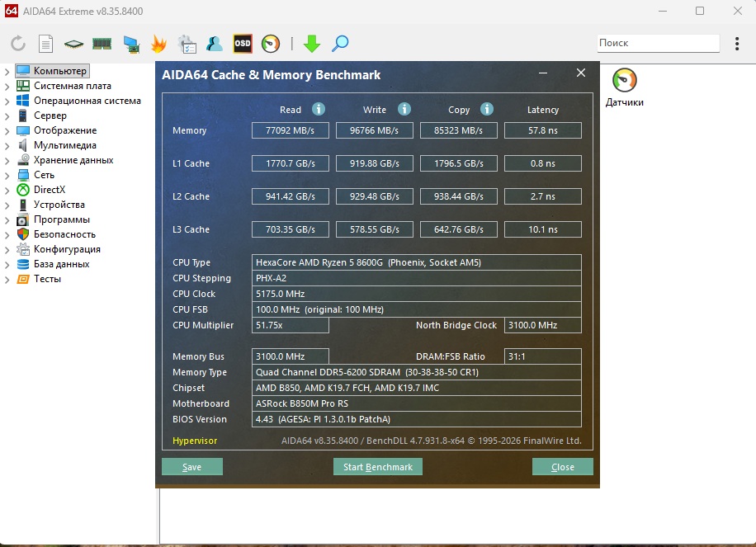Expand the DirectX tree node

coord(7,191)
